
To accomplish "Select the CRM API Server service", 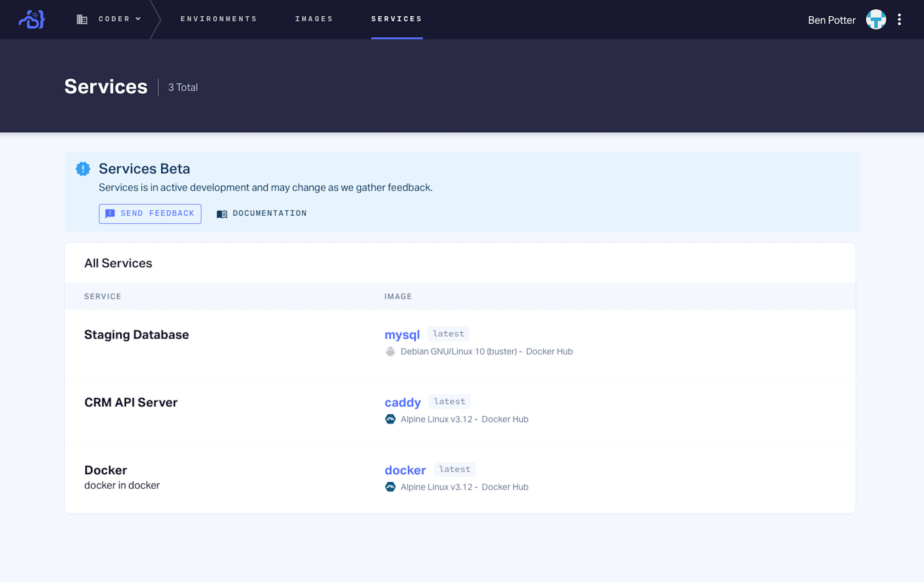I will pyautogui.click(x=131, y=403).
